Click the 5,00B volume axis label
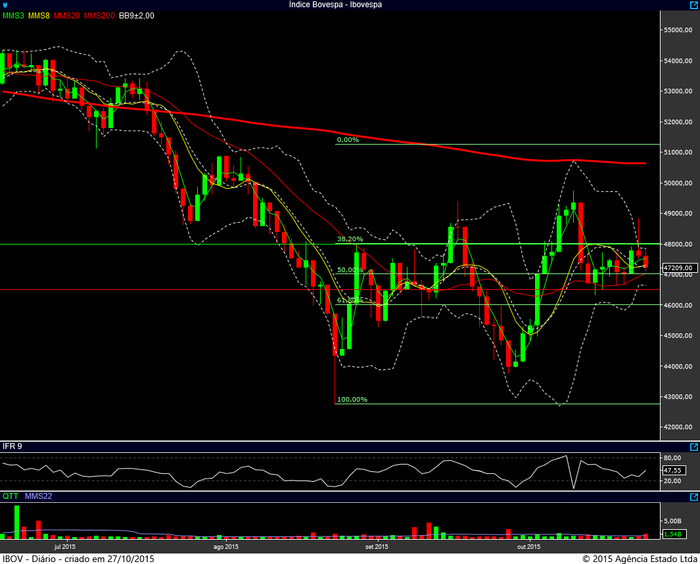The height and width of the screenshot is (564, 700). tap(672, 521)
